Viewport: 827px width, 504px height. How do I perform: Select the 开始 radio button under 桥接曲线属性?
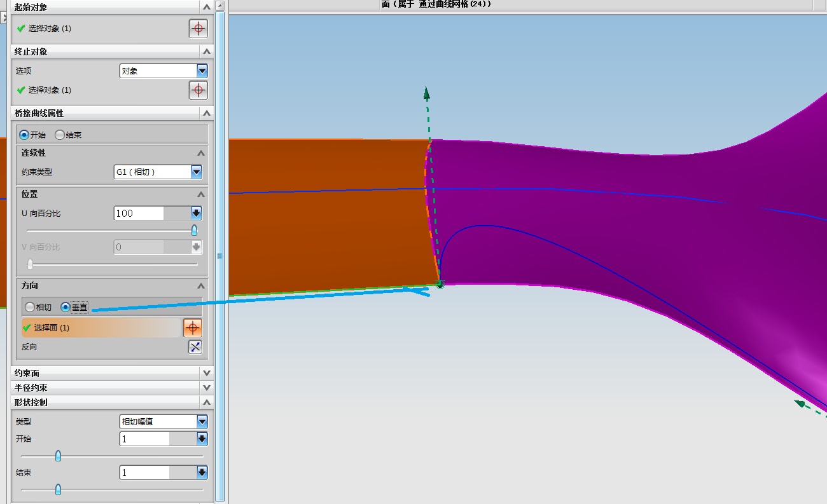[x=24, y=135]
